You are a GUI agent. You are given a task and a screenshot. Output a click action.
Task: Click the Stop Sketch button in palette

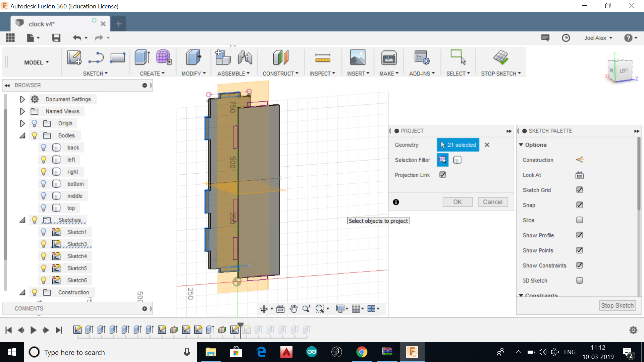click(617, 305)
